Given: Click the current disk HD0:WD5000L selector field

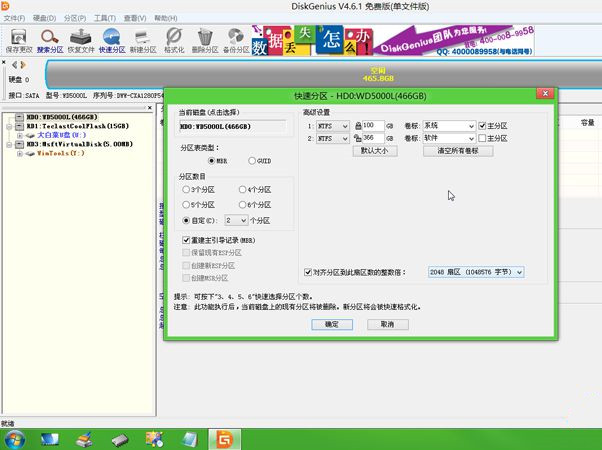Looking at the screenshot, I should tap(233, 126).
